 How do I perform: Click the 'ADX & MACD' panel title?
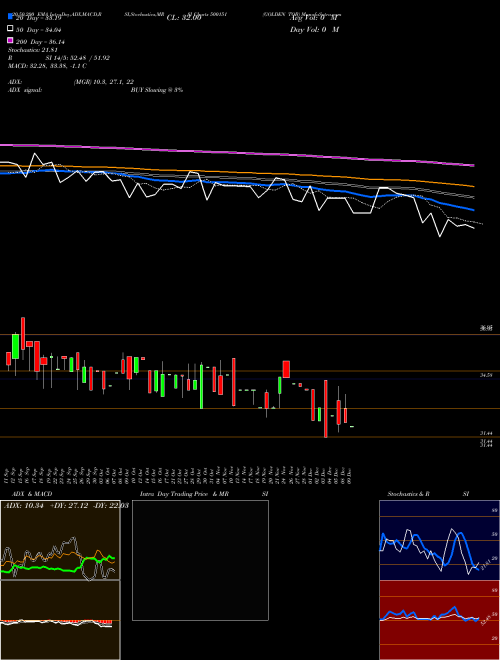tap(32, 494)
